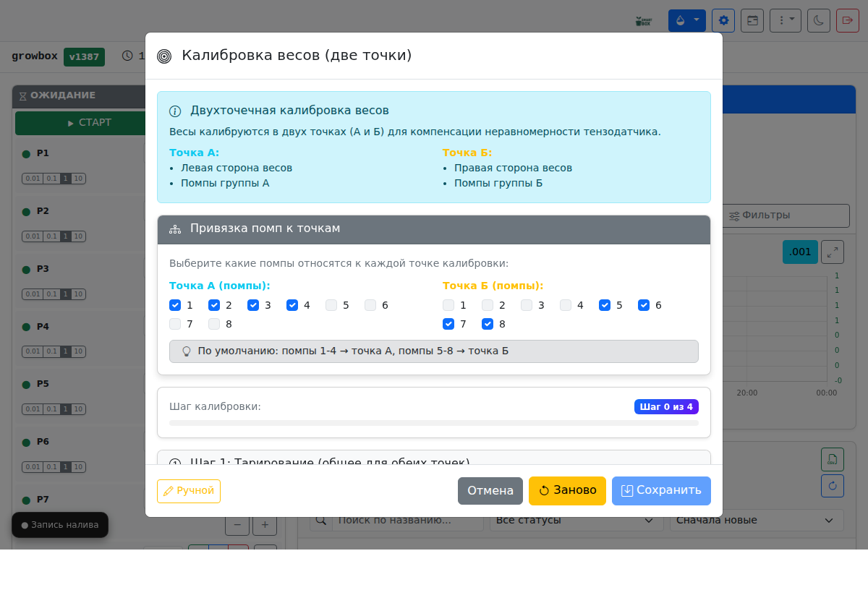Image resolution: width=868 pixels, height=590 pixels.
Task: Click the diagram icon in pump binding header
Action: pos(175,229)
